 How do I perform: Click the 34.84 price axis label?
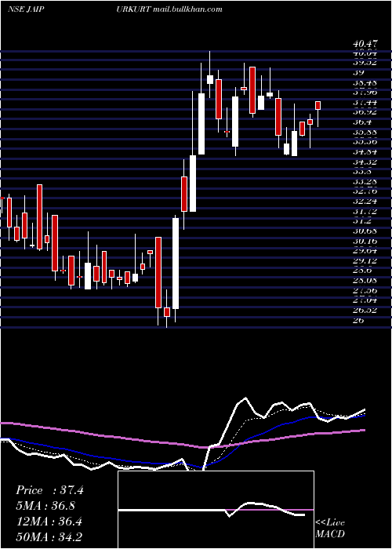tap(365, 151)
